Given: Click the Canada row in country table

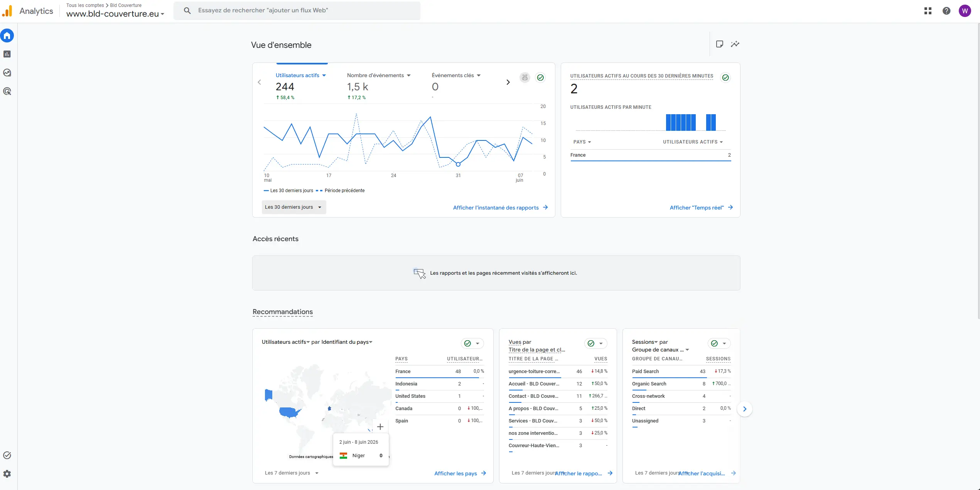Looking at the screenshot, I should pos(439,409).
